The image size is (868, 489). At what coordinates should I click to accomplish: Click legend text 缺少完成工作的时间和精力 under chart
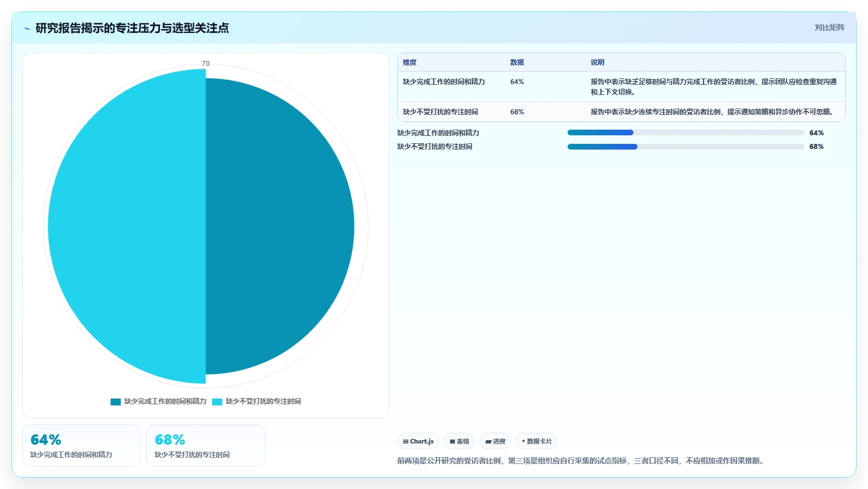[165, 401]
